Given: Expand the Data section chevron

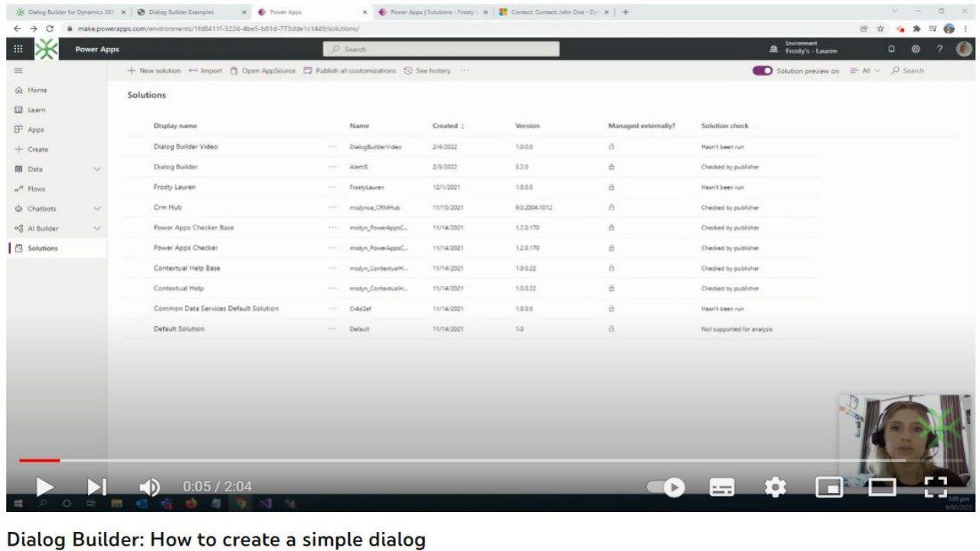Looking at the screenshot, I should [x=97, y=169].
